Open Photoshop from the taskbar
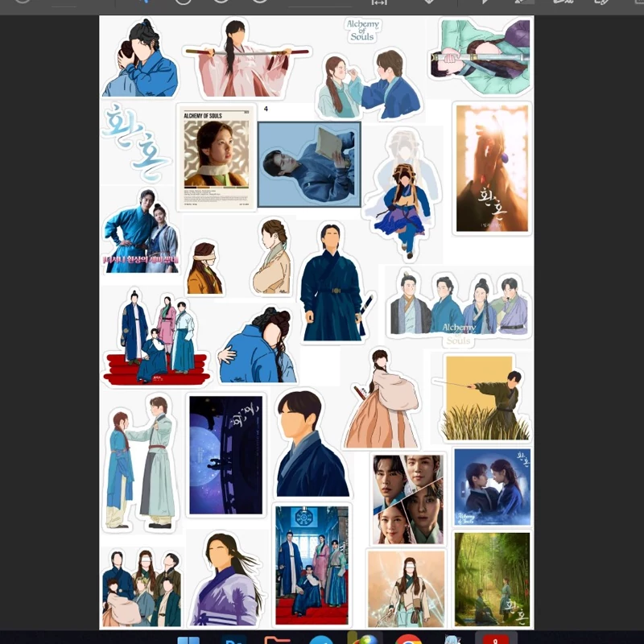This screenshot has width=644, height=644. [x=233, y=640]
